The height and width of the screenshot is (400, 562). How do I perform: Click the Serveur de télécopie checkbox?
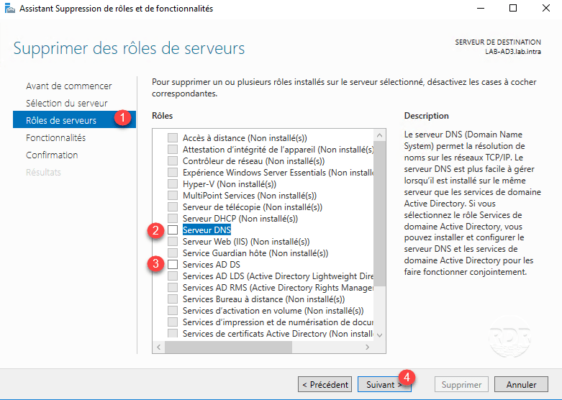173,207
